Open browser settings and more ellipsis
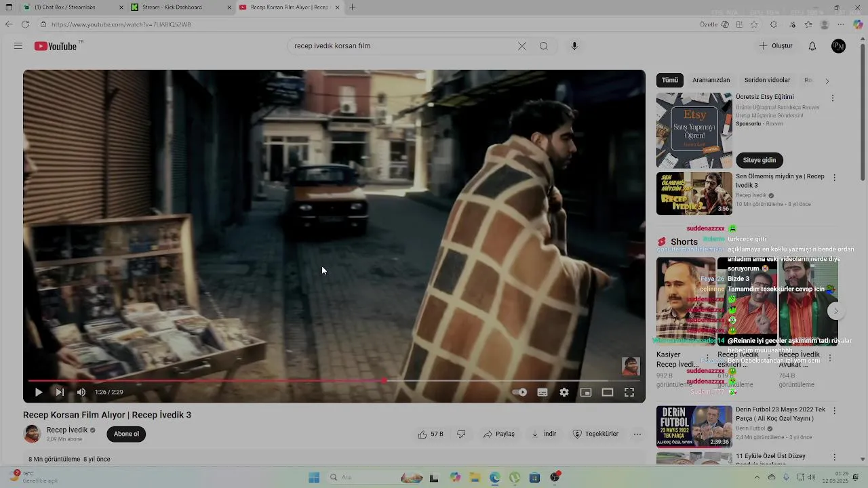Viewport: 868px width, 488px height. click(x=842, y=24)
